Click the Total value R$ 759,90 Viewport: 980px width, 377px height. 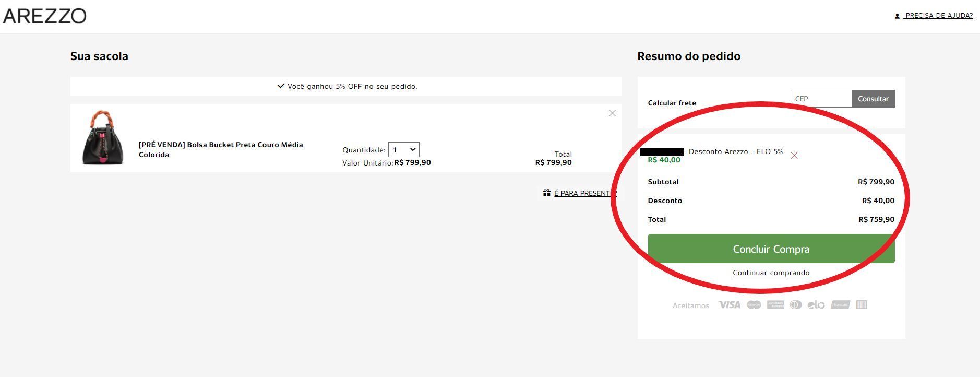(x=876, y=219)
